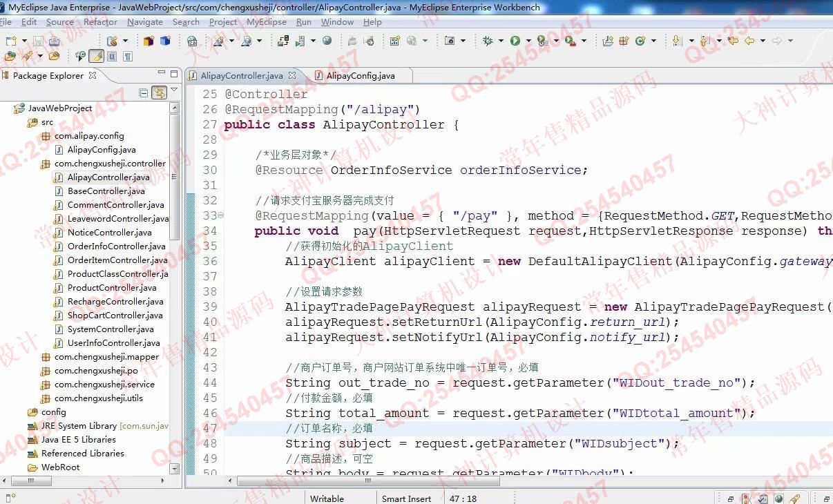Click the Print toolbar icon

[x=54, y=41]
